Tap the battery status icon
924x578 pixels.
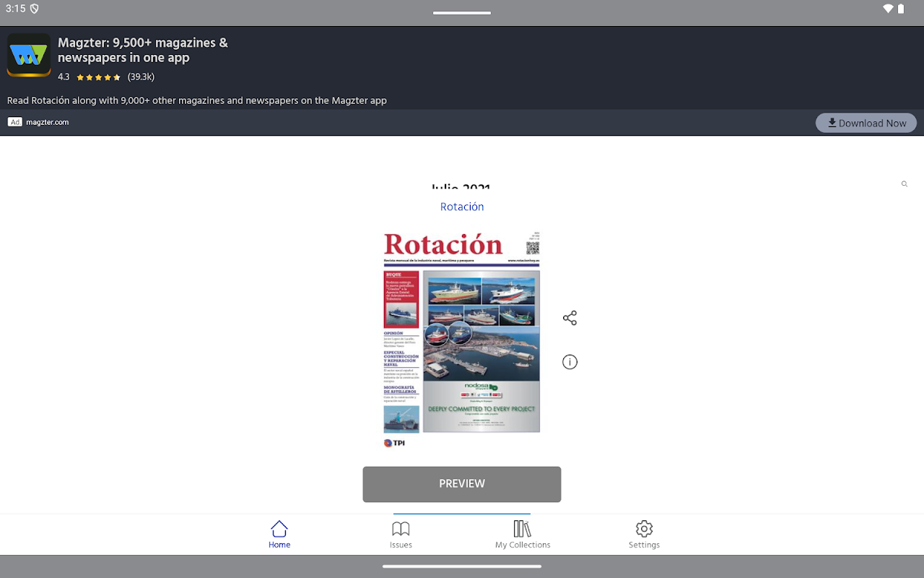tap(901, 9)
